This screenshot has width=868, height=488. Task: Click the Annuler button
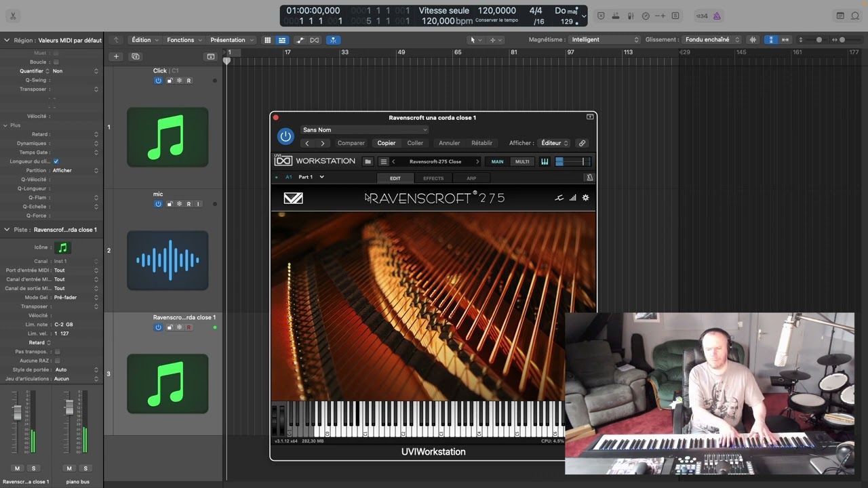[449, 143]
